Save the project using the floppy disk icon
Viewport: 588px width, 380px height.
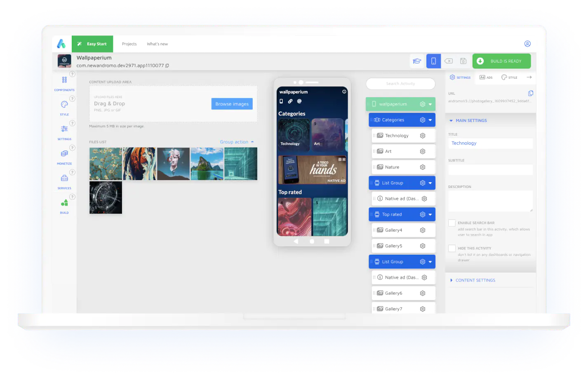(x=463, y=61)
